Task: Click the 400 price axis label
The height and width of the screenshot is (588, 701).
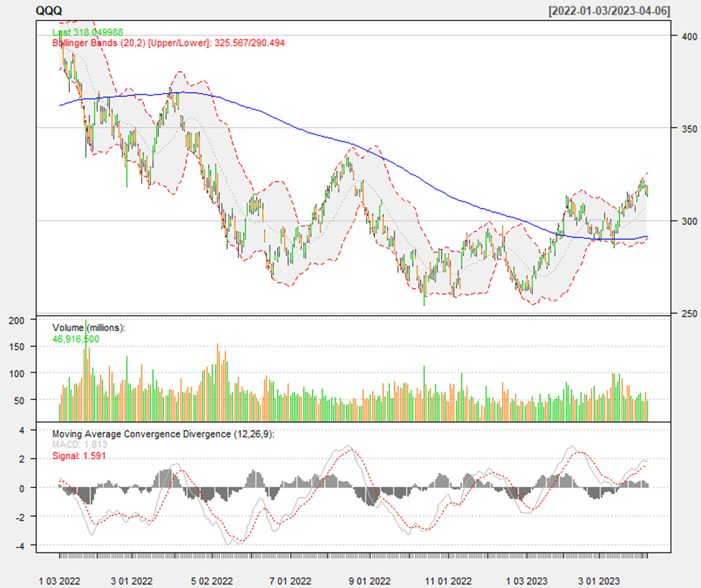Action: 689,36
